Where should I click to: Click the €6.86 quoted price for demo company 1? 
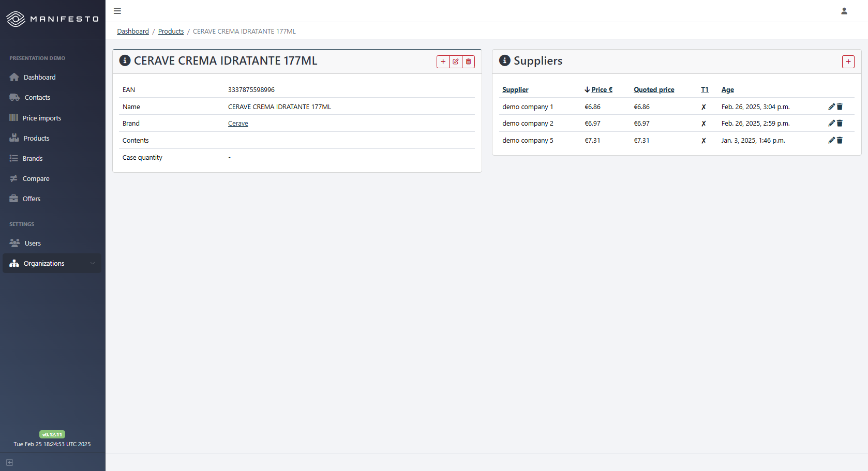[x=641, y=107]
